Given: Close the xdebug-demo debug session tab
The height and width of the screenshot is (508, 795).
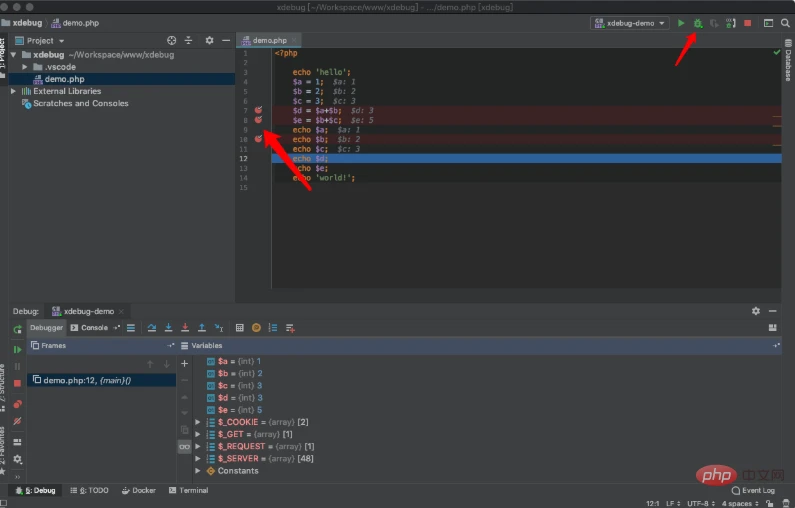Looking at the screenshot, I should [121, 311].
